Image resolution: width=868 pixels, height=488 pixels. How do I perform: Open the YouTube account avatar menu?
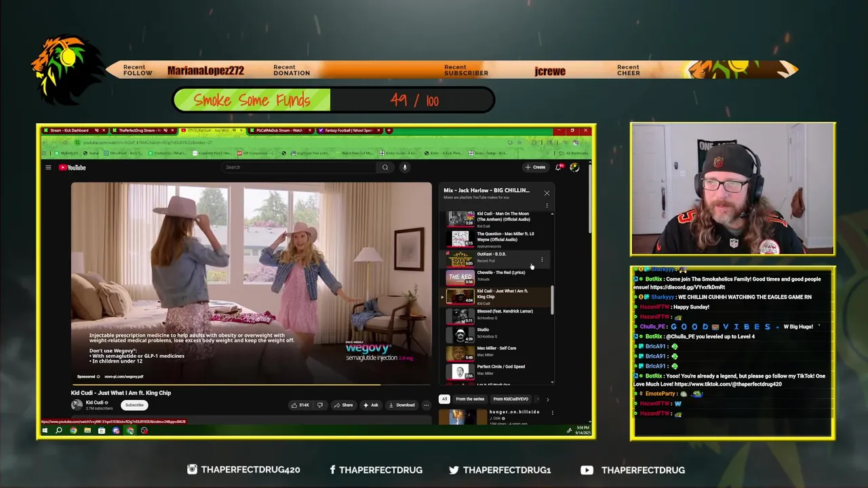click(574, 167)
